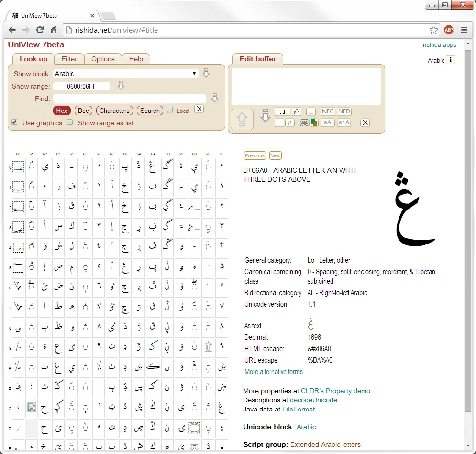Image resolution: width=476 pixels, height=454 pixels.
Task: Go back with browser back arrow
Action: [12, 30]
